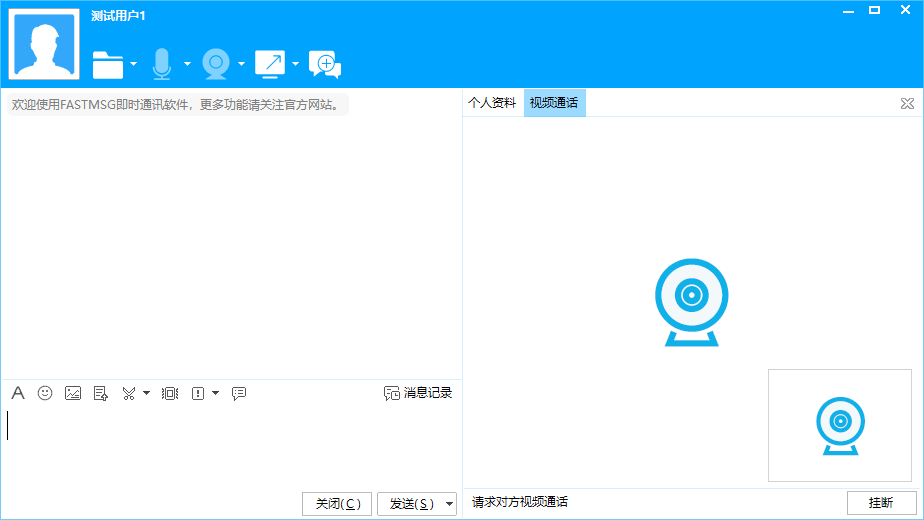Expand the folder icon dropdown arrow
924x520 pixels.
point(134,64)
